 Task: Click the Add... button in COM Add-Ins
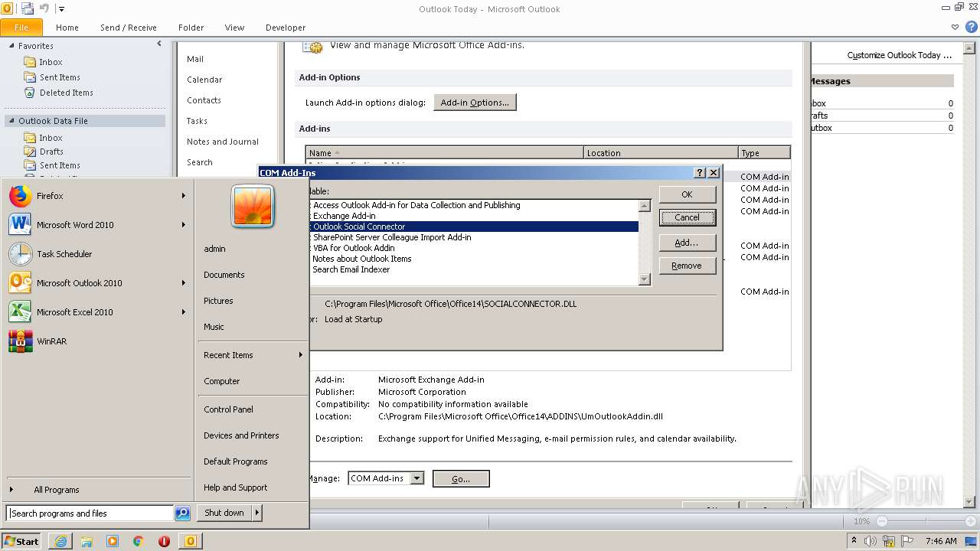point(687,243)
